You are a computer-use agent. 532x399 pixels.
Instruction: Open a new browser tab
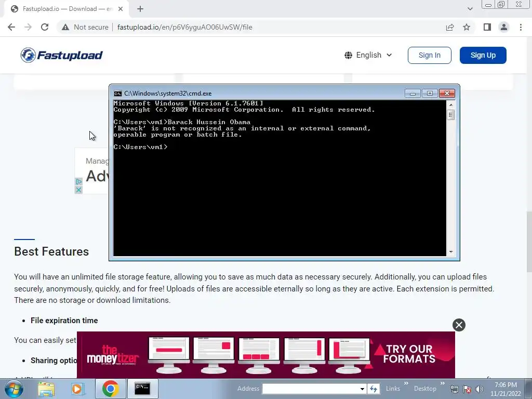point(140,9)
